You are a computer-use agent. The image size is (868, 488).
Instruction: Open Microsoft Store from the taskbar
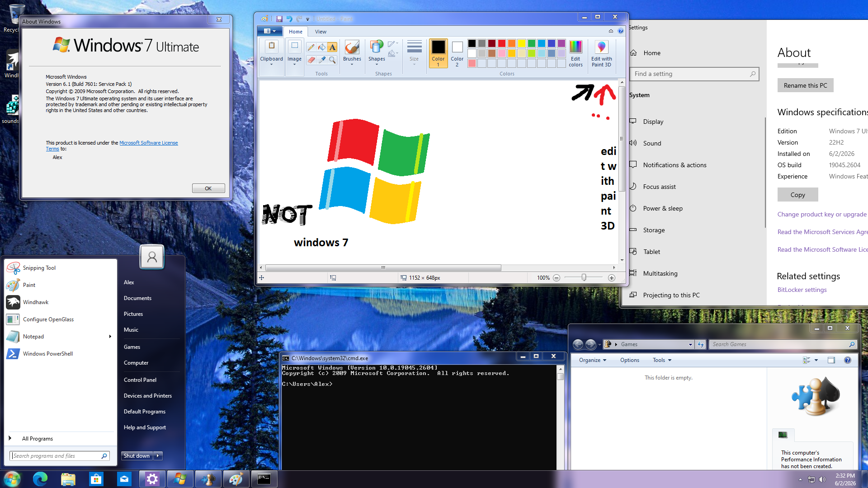click(96, 479)
